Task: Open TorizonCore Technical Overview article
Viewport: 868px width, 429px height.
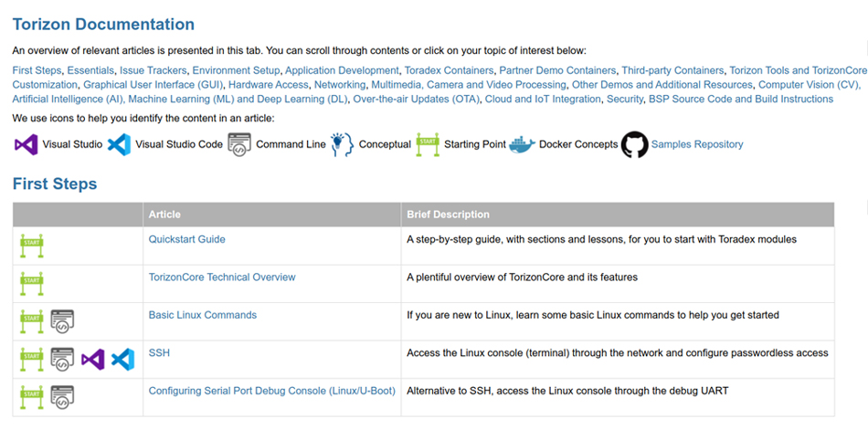Action: (222, 277)
